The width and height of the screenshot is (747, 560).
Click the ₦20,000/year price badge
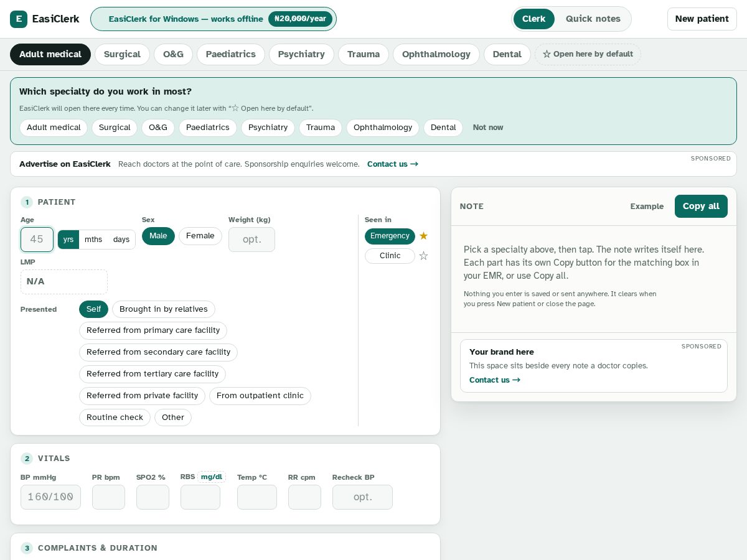click(x=300, y=19)
